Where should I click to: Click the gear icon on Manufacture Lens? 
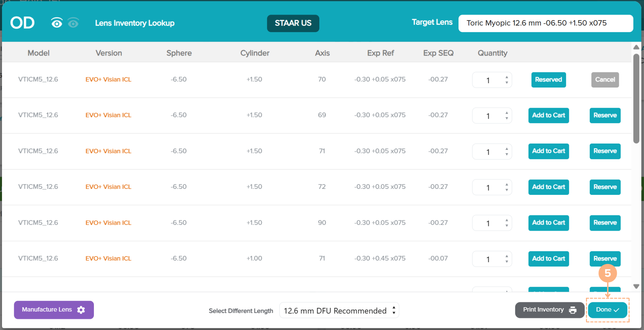(x=81, y=310)
